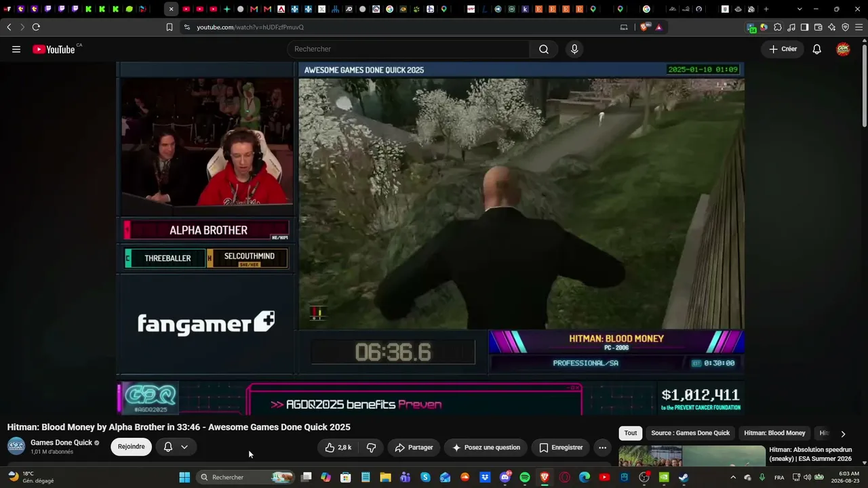Focus the YouTube 'Rechercher' search box
The height and width of the screenshot is (488, 868).
pyautogui.click(x=408, y=49)
